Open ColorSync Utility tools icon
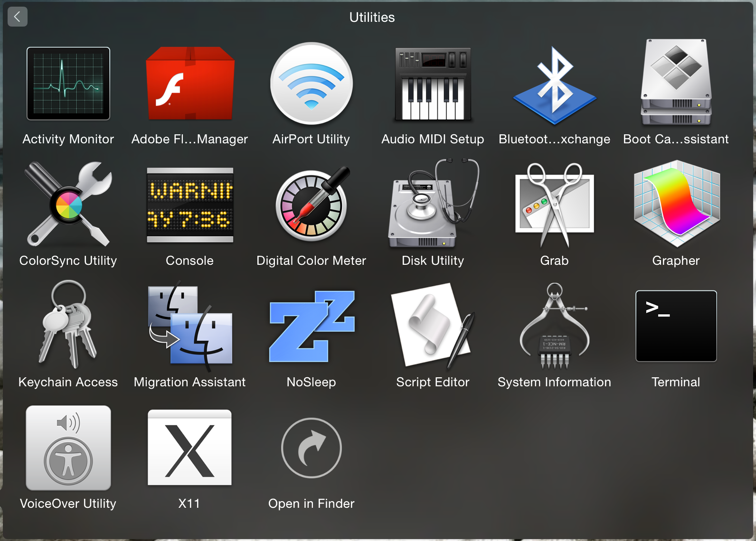Image resolution: width=756 pixels, height=541 pixels. 68,204
